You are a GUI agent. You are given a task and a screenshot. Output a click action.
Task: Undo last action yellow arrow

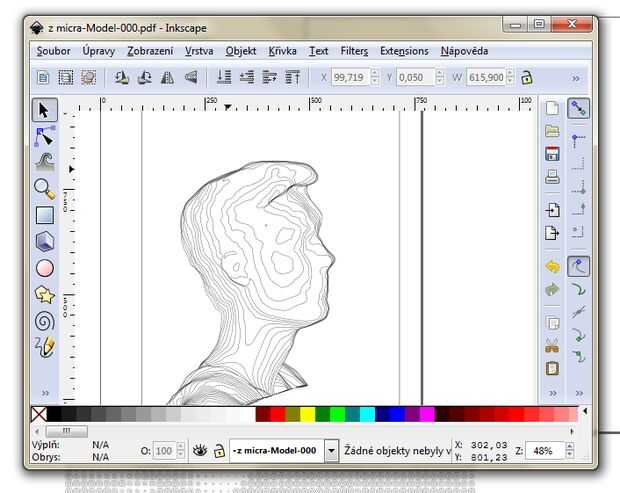pos(552,266)
